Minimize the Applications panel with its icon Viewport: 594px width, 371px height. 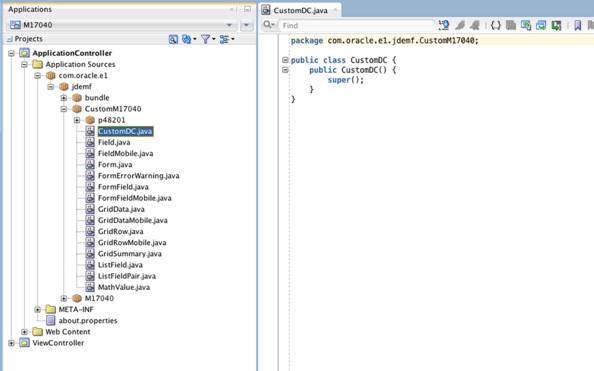247,9
